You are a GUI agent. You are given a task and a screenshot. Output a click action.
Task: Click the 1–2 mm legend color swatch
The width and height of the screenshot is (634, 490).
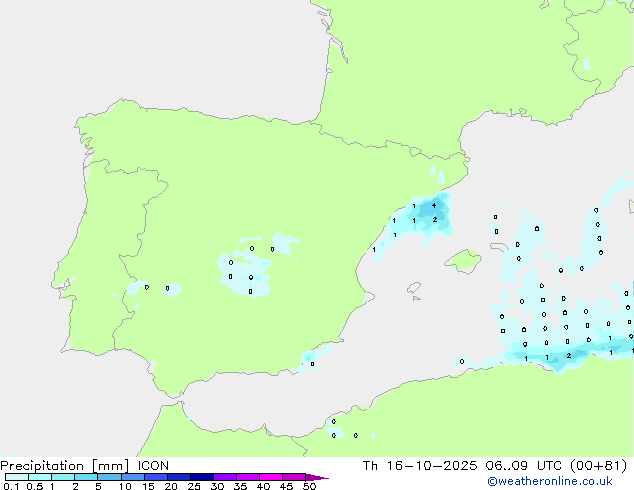coord(63,477)
